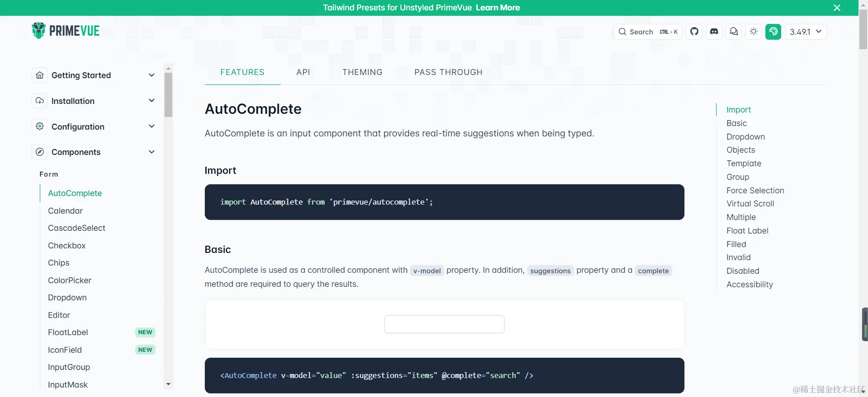Screen dimensions: 868x397
Task: Close the Tailwind Presets banner
Action: (x=837, y=8)
